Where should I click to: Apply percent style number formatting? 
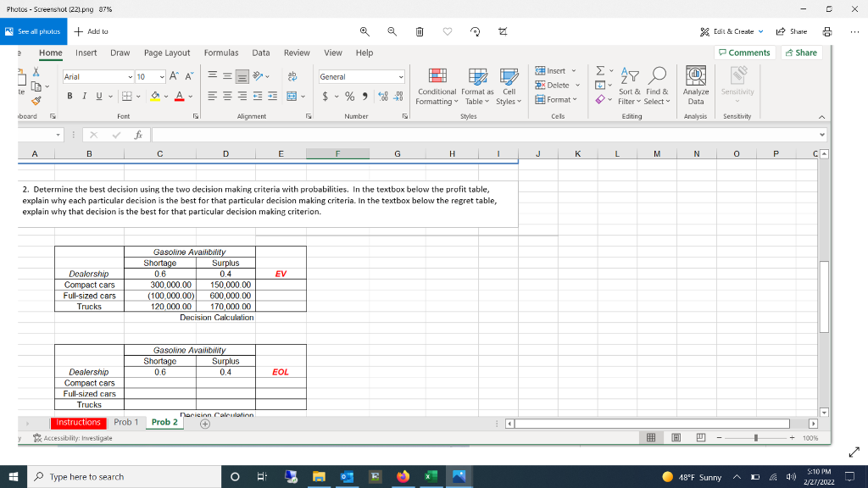click(x=349, y=96)
